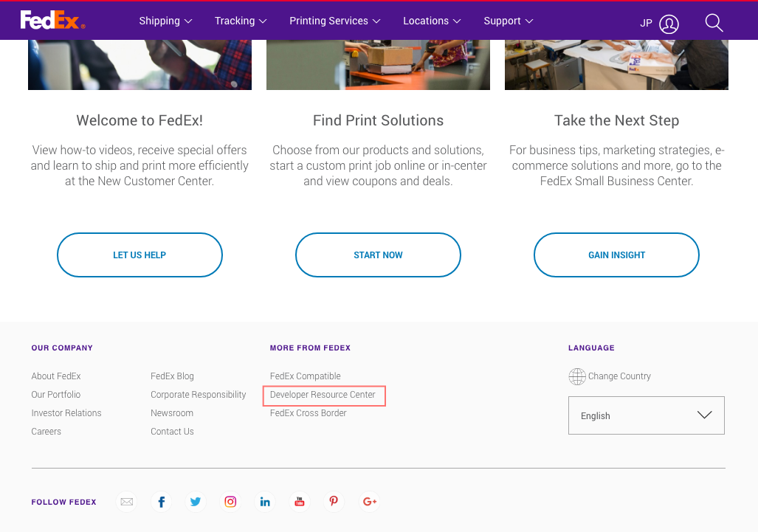Open the FedEx Pinterest icon
The image size is (758, 532).
pyautogui.click(x=334, y=502)
